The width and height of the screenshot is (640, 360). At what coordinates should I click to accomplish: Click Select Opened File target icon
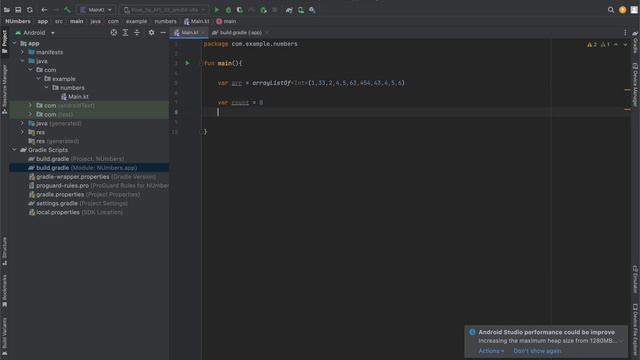[x=113, y=33]
